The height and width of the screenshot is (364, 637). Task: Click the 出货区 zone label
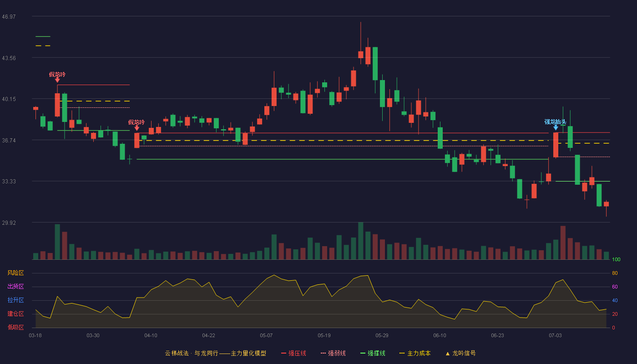pyautogui.click(x=15, y=287)
